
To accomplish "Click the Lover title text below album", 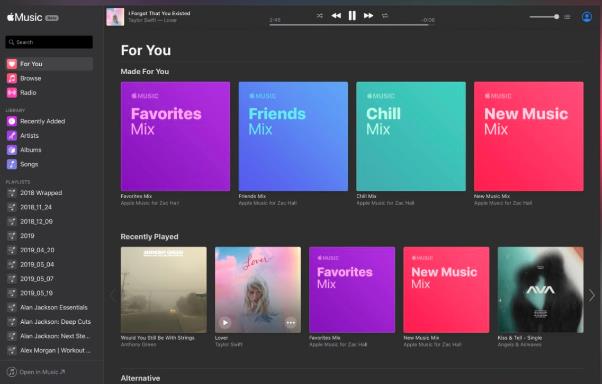I will click(x=222, y=338).
